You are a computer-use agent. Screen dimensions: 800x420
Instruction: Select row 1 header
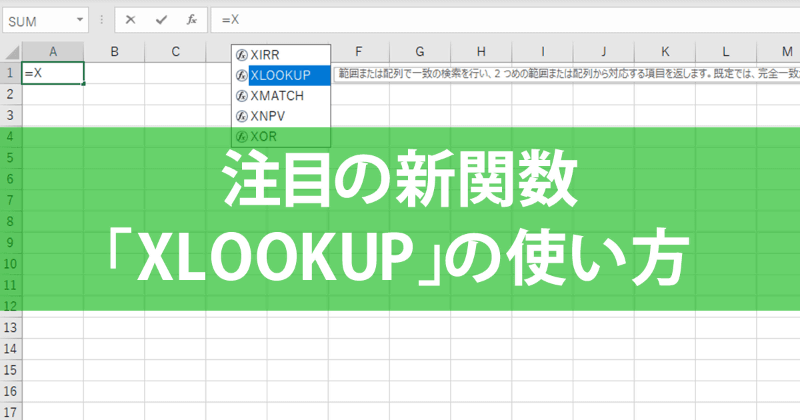tap(11, 72)
